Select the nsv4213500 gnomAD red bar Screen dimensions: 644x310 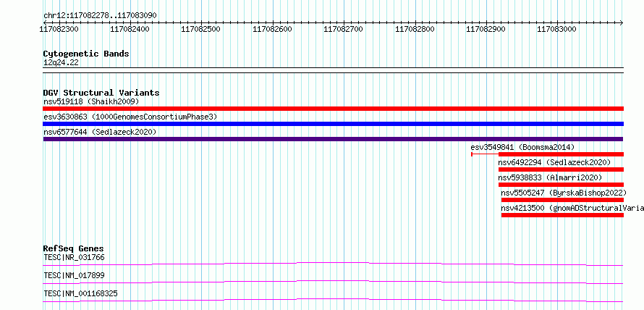[562, 215]
